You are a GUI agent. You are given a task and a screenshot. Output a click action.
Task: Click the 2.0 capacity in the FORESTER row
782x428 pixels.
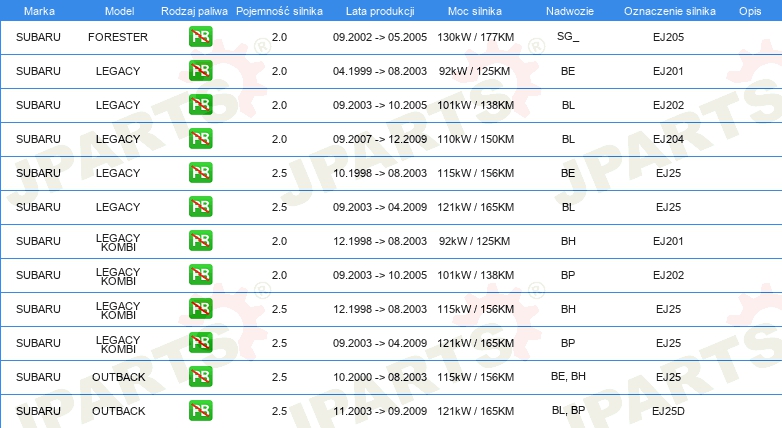point(279,37)
